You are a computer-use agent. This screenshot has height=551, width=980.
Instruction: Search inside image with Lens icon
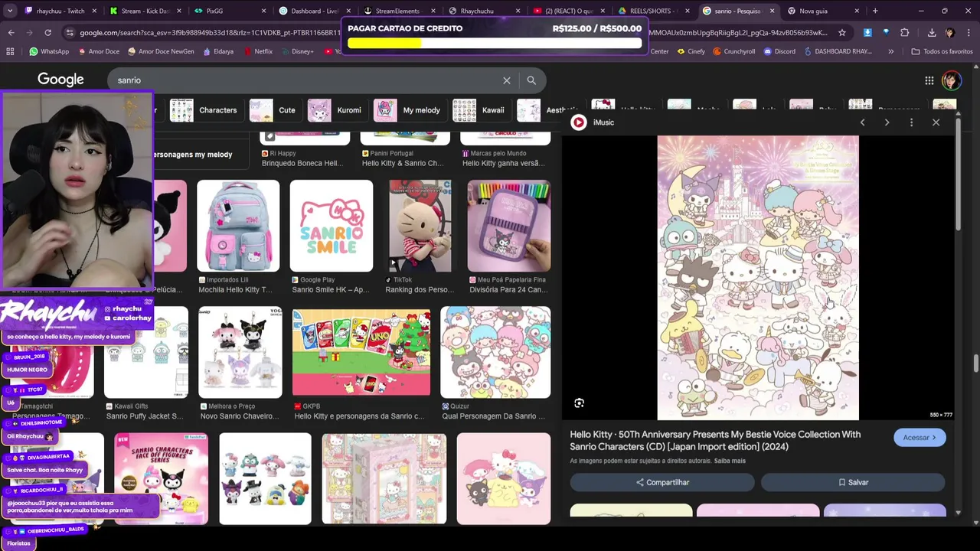coord(580,403)
